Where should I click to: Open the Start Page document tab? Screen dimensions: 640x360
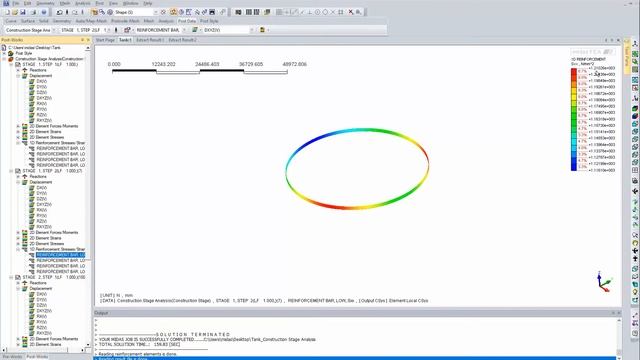point(105,40)
